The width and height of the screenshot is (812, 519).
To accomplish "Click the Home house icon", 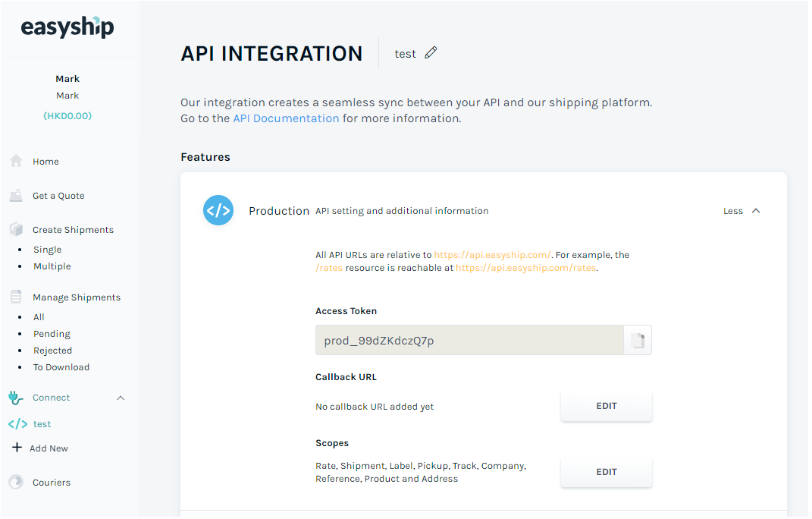I will (x=16, y=162).
